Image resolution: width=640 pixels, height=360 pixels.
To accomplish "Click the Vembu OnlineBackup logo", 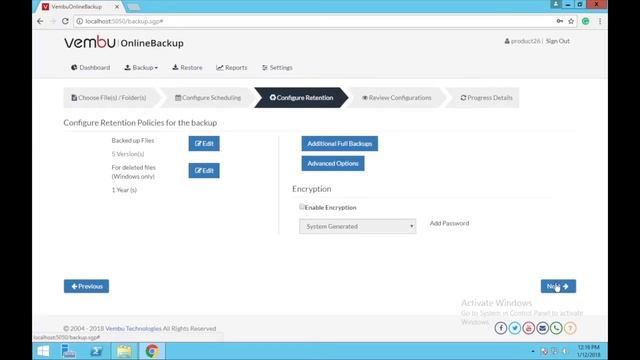I will 124,42.
